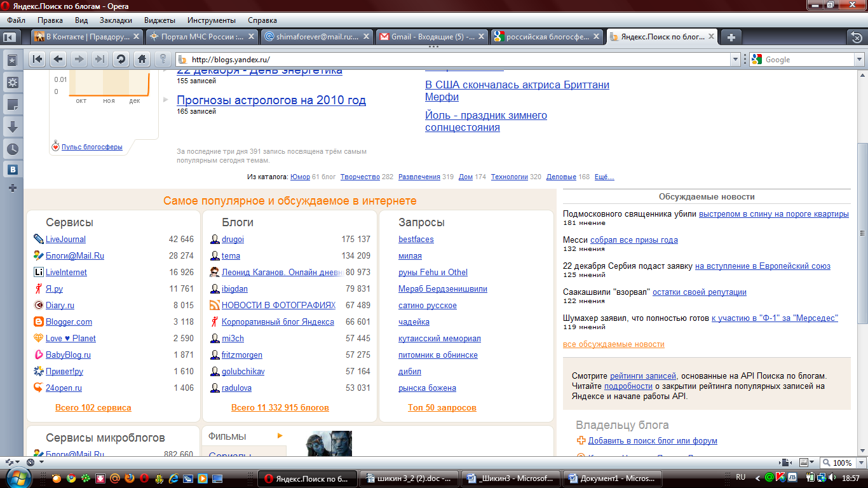The image size is (868, 488).
Task: Open the LiveJournal service link
Action: click(x=65, y=240)
